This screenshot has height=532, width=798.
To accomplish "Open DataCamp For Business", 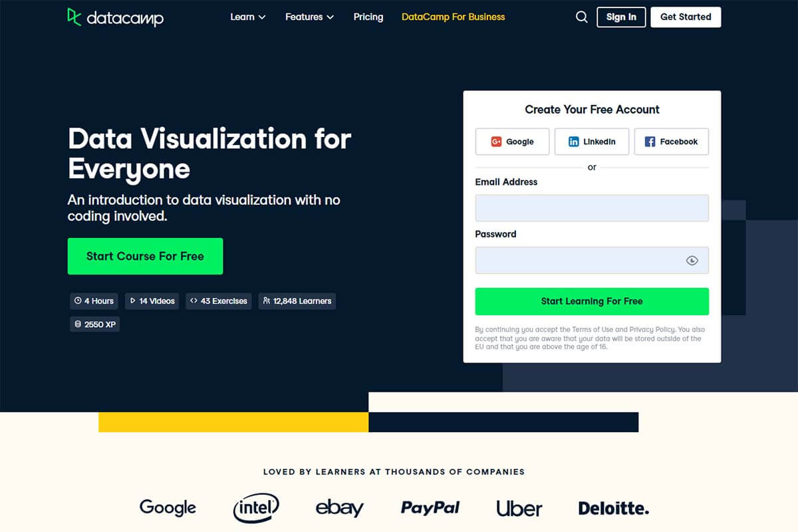I will coord(454,17).
